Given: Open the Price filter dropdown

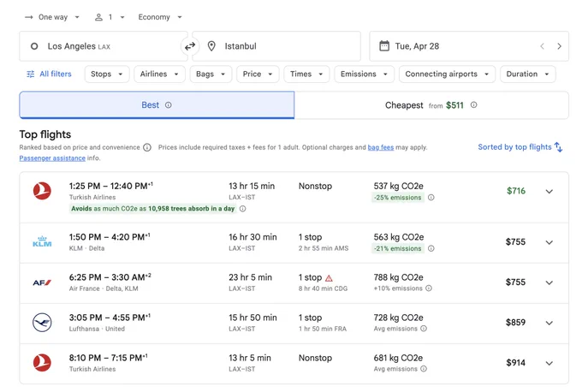Looking at the screenshot, I should coord(258,74).
